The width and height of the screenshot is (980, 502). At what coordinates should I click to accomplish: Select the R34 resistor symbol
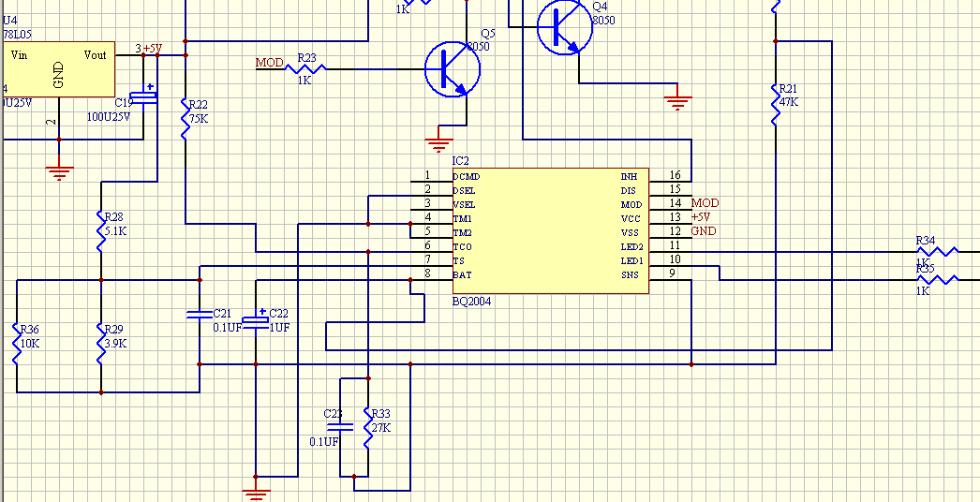[937, 251]
